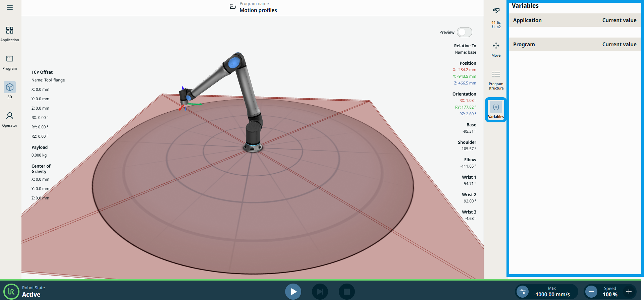
Task: Open the hamburger menu
Action: [10, 7]
